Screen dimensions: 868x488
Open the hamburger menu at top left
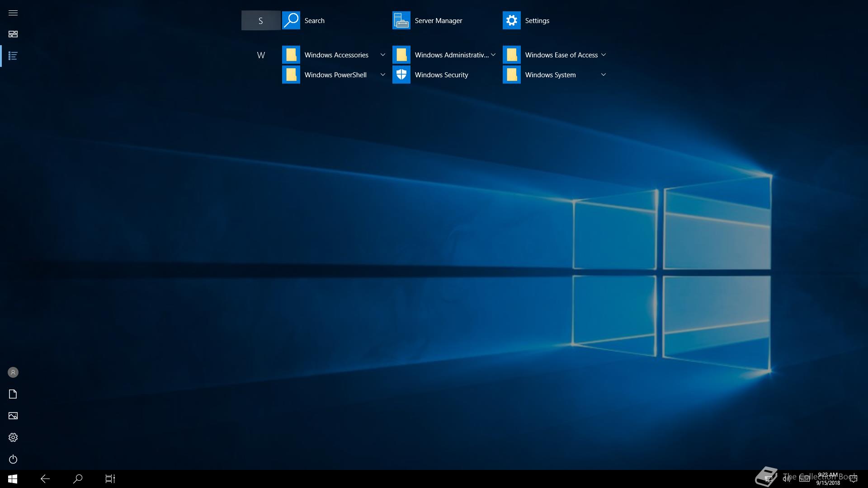13,13
